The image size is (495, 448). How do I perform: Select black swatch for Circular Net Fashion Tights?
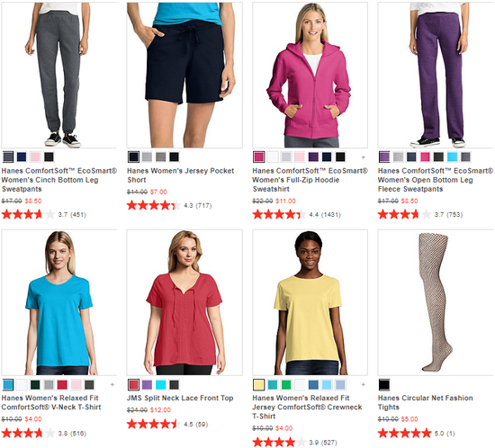[384, 385]
